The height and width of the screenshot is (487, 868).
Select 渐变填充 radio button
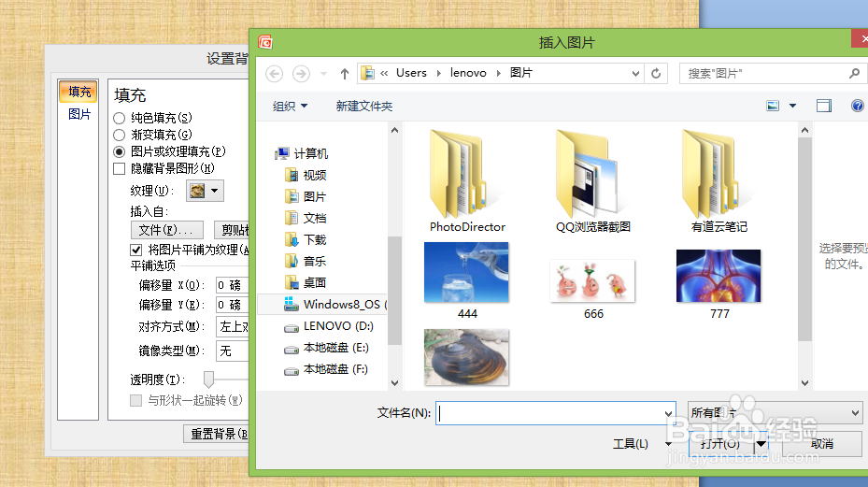[x=119, y=135]
